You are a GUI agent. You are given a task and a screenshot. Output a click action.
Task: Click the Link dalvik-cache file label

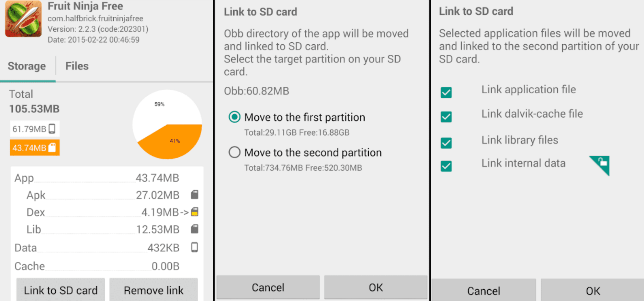(x=532, y=114)
